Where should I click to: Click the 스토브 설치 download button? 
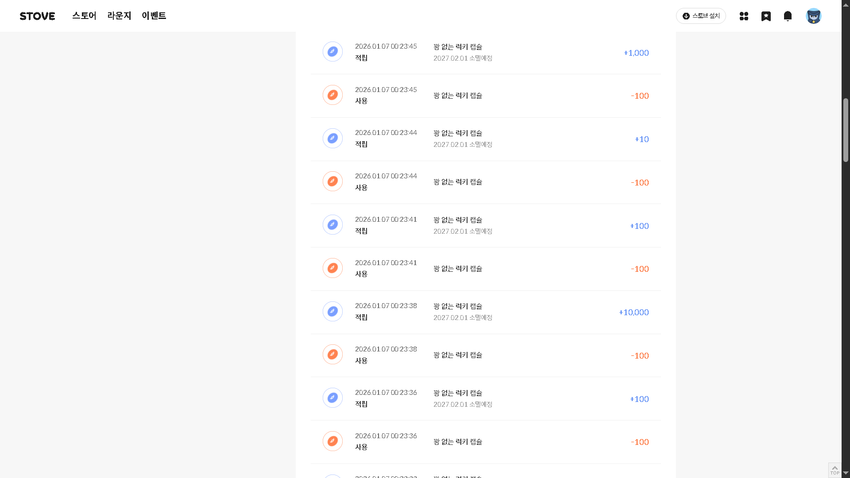point(701,16)
